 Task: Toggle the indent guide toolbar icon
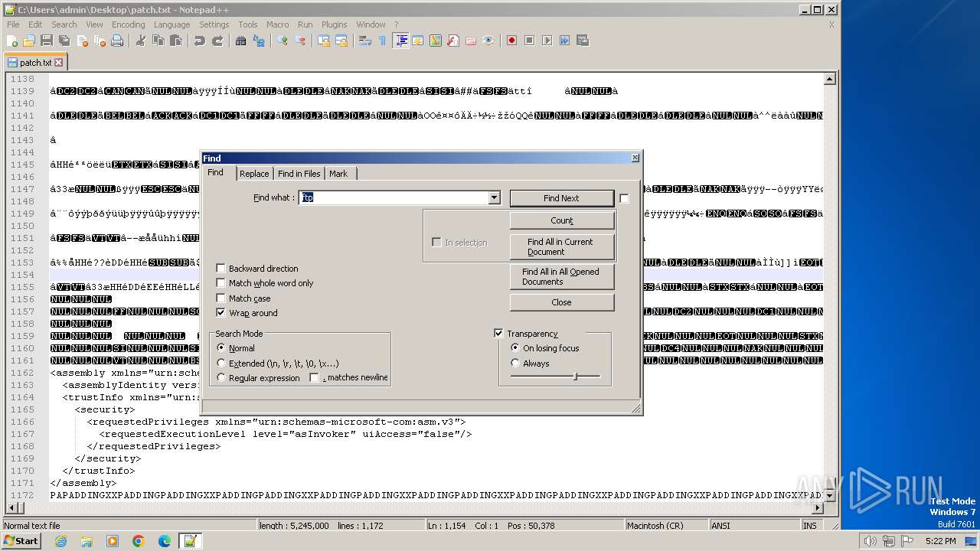[400, 41]
